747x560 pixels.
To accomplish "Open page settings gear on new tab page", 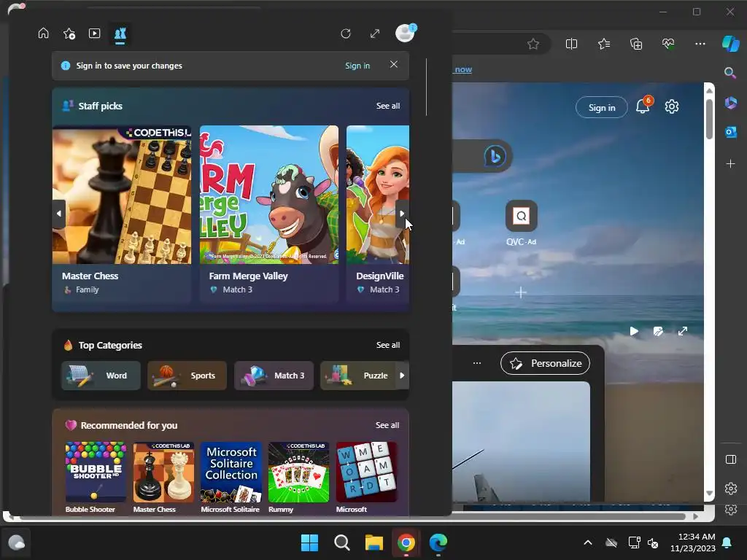I will tap(672, 106).
